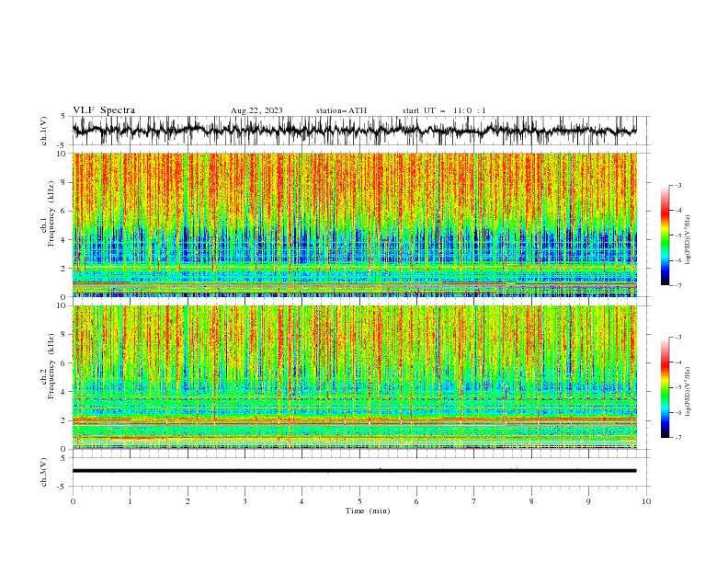Click the 'Time (min)' axis label
Viewport: 728px width, 563px height.
point(368,511)
